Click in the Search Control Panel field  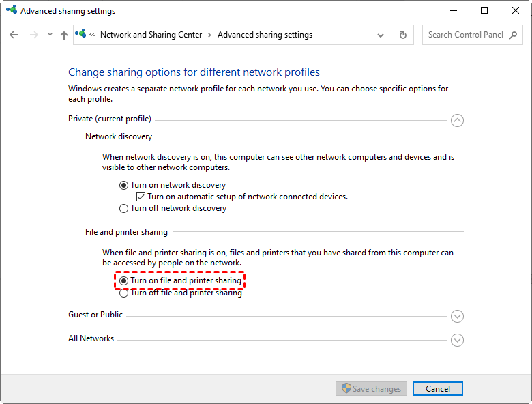[x=465, y=35]
